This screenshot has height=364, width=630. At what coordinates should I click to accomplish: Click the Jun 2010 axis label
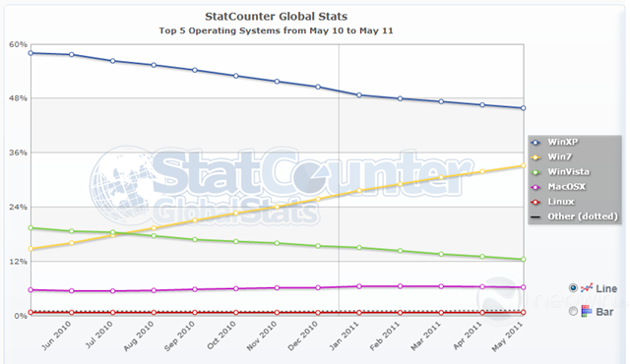56,336
